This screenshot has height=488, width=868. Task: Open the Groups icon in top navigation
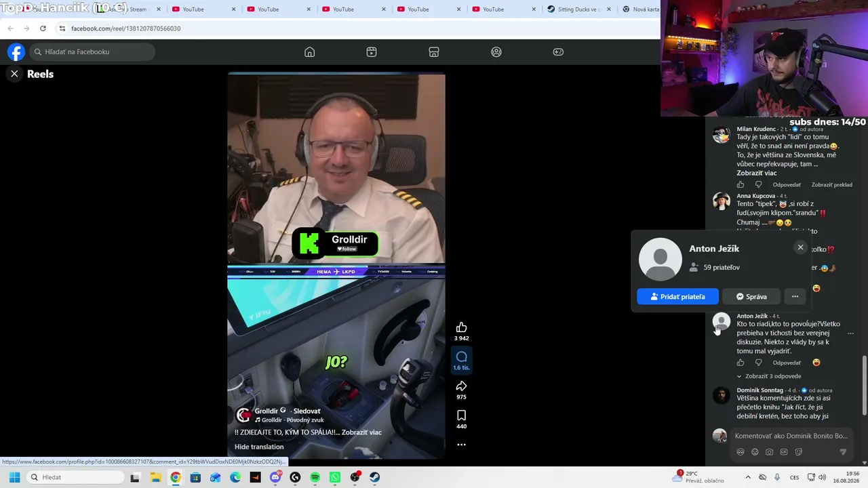(496, 52)
